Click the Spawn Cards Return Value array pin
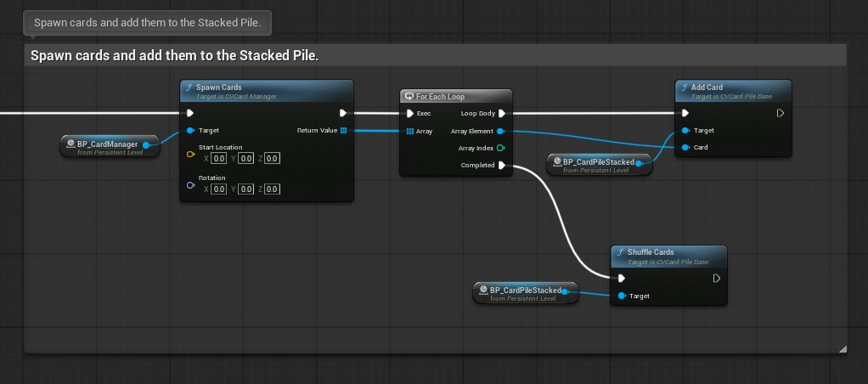Image resolution: width=868 pixels, height=384 pixels. [343, 130]
